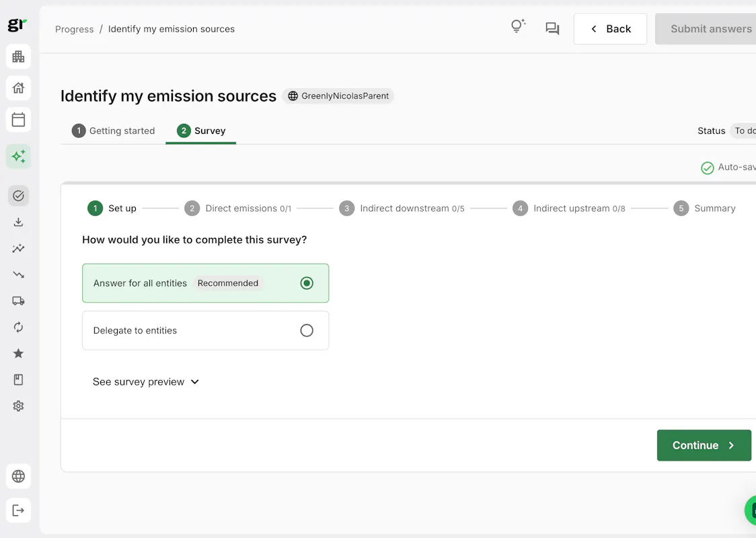Click the Progress breadcrumb link
The height and width of the screenshot is (538, 756).
click(74, 29)
